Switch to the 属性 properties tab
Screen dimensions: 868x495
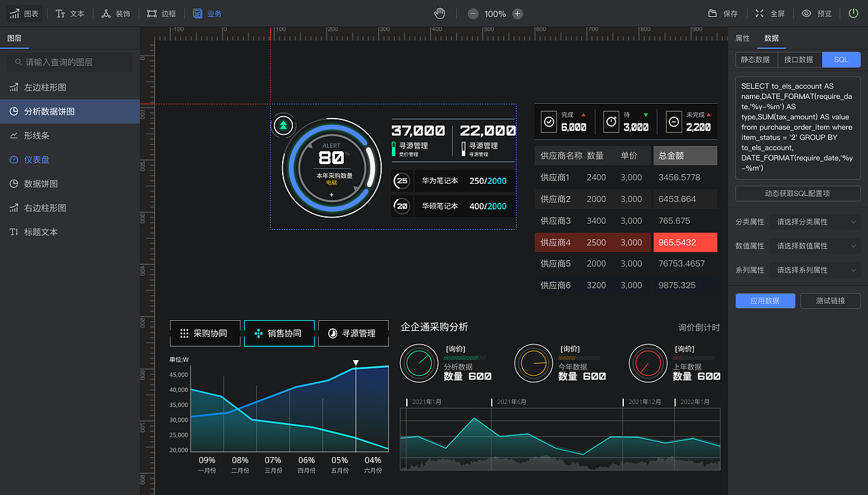pos(743,38)
